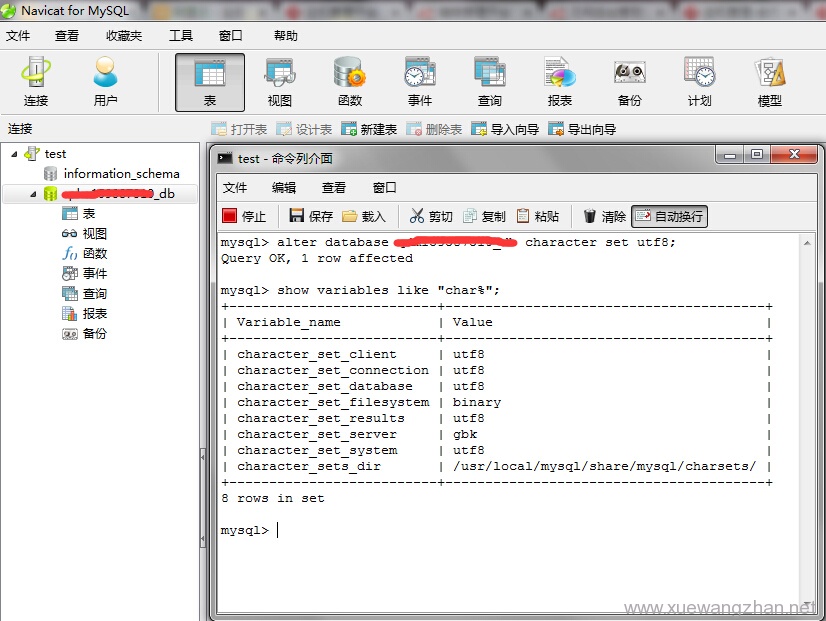Open the 用户 (User) manager icon
This screenshot has width=826, height=621.
(105, 81)
